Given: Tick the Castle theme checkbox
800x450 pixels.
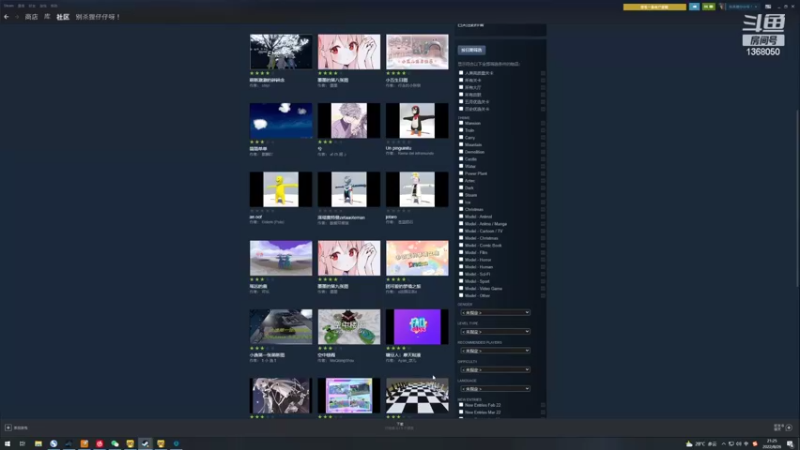Looking at the screenshot, I should click(x=461, y=159).
